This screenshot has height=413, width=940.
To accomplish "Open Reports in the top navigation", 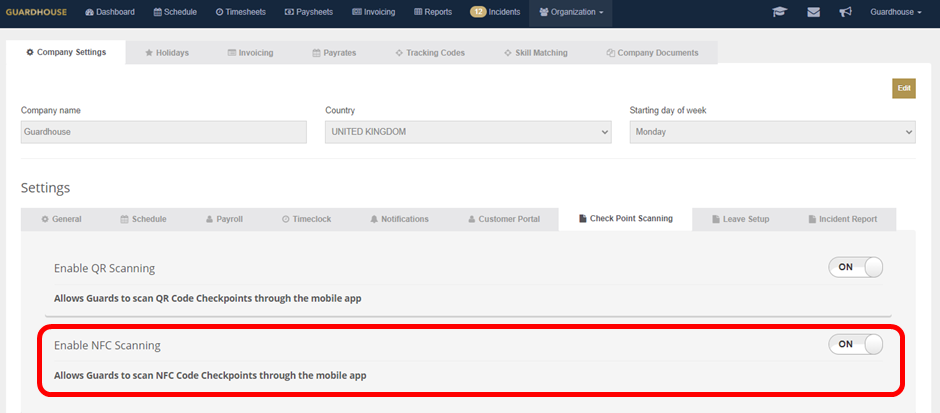I will click(x=433, y=12).
